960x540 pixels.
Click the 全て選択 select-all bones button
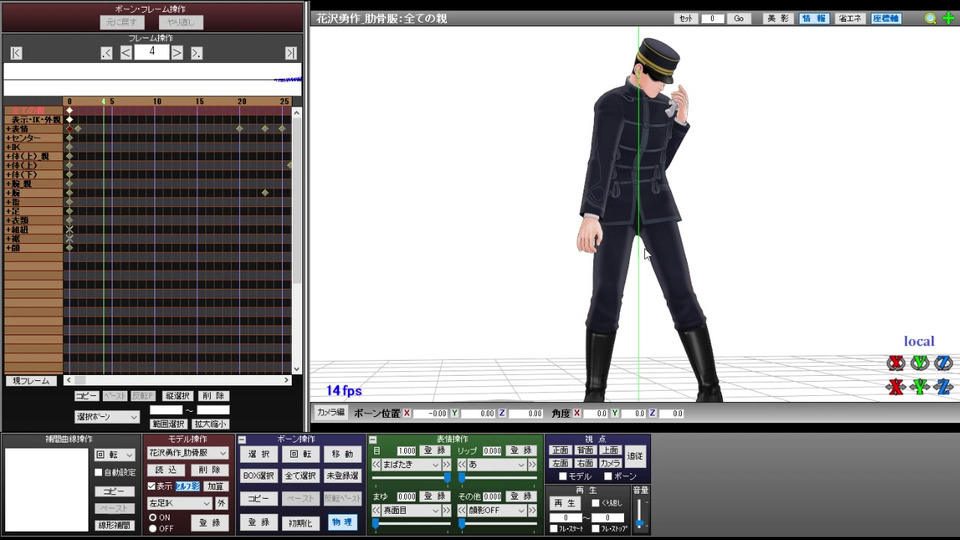coord(300,476)
